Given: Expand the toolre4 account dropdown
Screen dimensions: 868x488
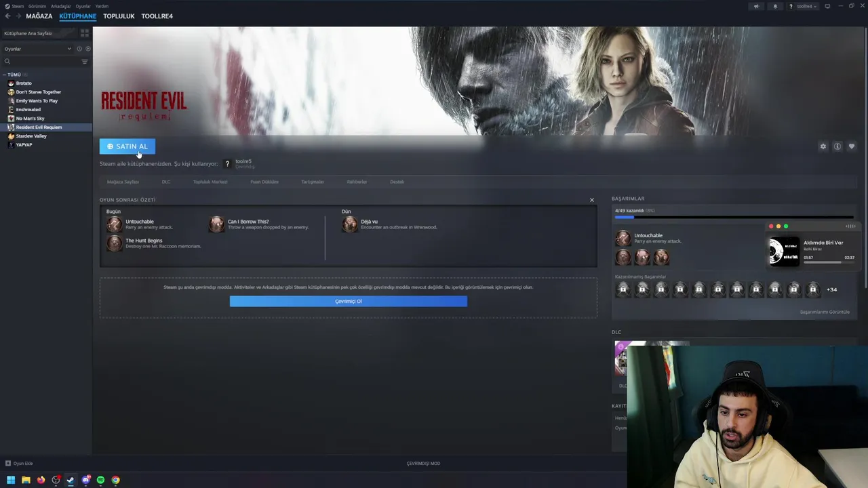Looking at the screenshot, I should pyautogui.click(x=803, y=6).
